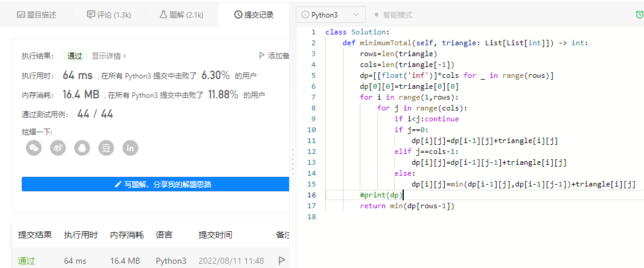Click the clock icon on 提交记录 tab
The width and height of the screenshot is (644, 268).
(x=238, y=15)
